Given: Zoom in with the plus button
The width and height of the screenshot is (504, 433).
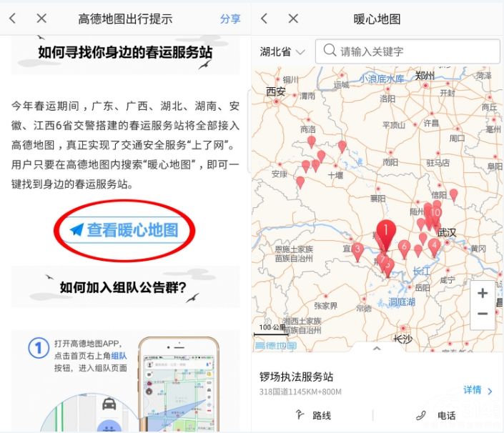Looking at the screenshot, I should pos(483,293).
